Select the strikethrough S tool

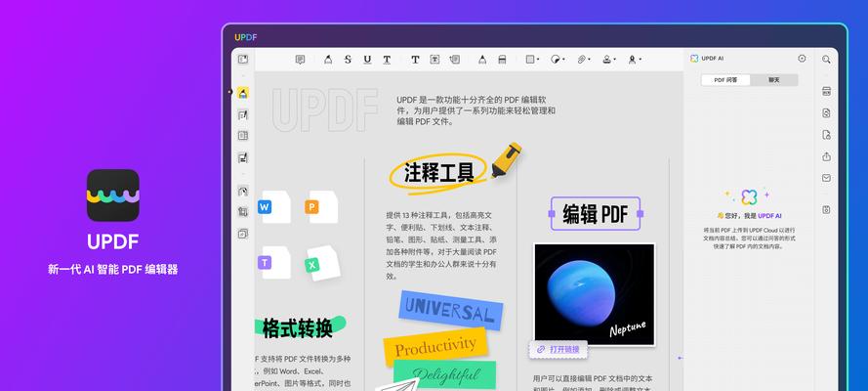point(348,60)
